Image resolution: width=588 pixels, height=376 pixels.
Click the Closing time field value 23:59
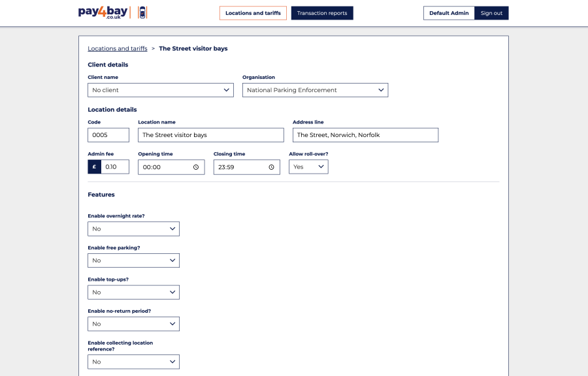226,167
